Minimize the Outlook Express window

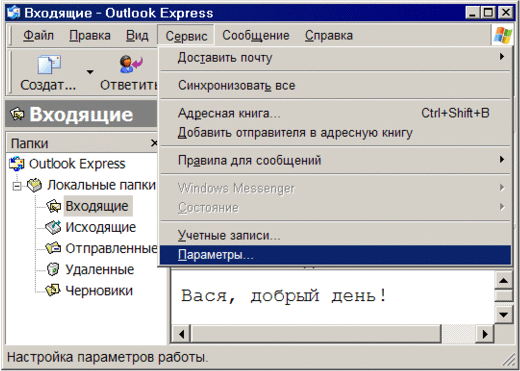473,13
